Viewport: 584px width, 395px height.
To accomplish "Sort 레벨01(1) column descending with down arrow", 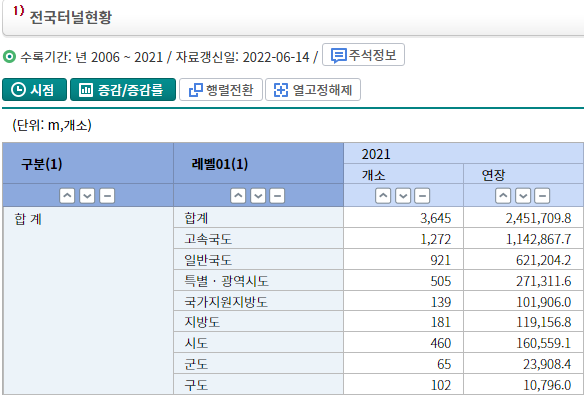I will 258,196.
